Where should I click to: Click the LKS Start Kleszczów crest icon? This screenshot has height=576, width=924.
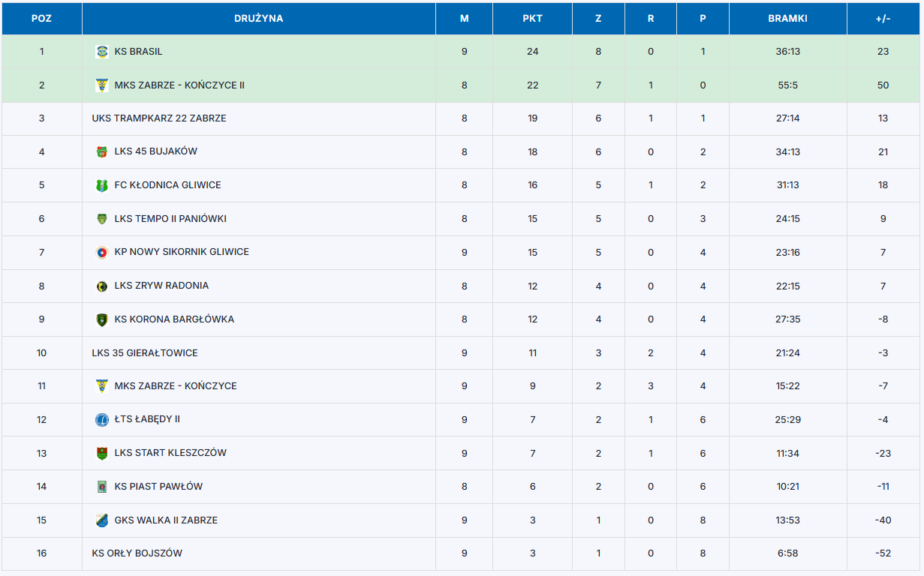pos(102,453)
